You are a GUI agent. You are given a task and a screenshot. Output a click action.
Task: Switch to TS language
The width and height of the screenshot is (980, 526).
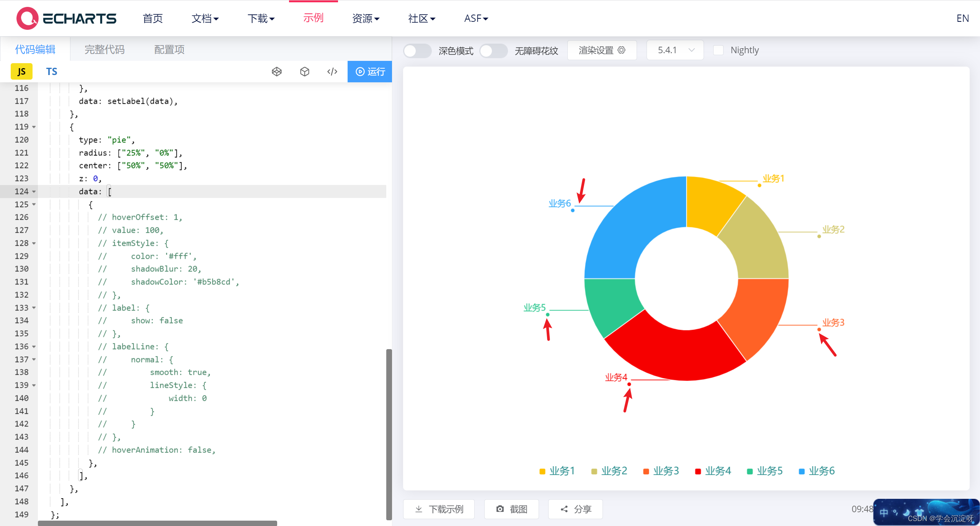(x=52, y=72)
